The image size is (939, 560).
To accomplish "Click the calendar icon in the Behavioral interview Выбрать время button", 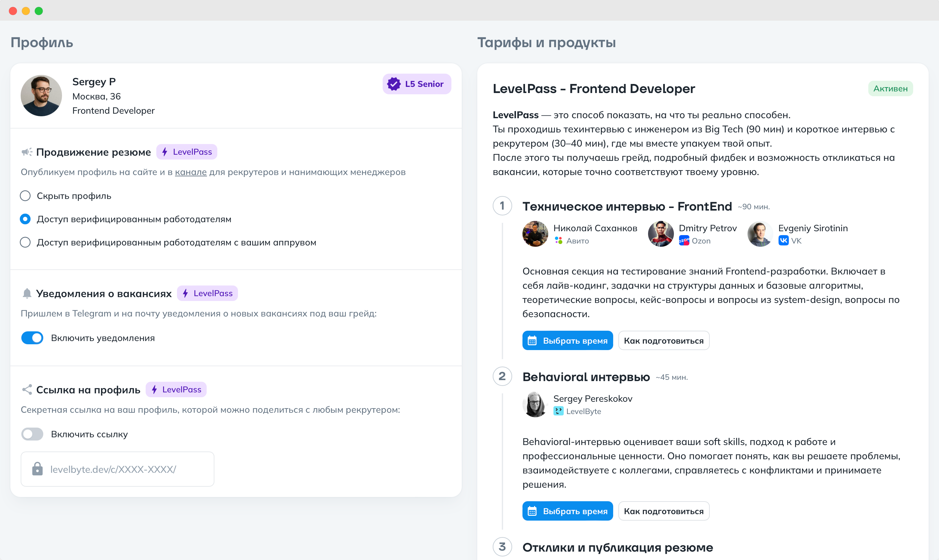I will (532, 511).
